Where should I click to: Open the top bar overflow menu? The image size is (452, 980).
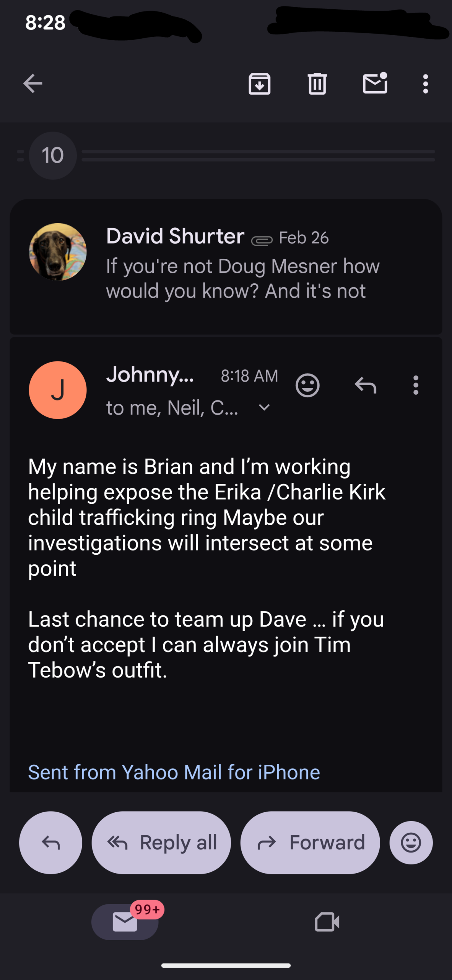425,83
